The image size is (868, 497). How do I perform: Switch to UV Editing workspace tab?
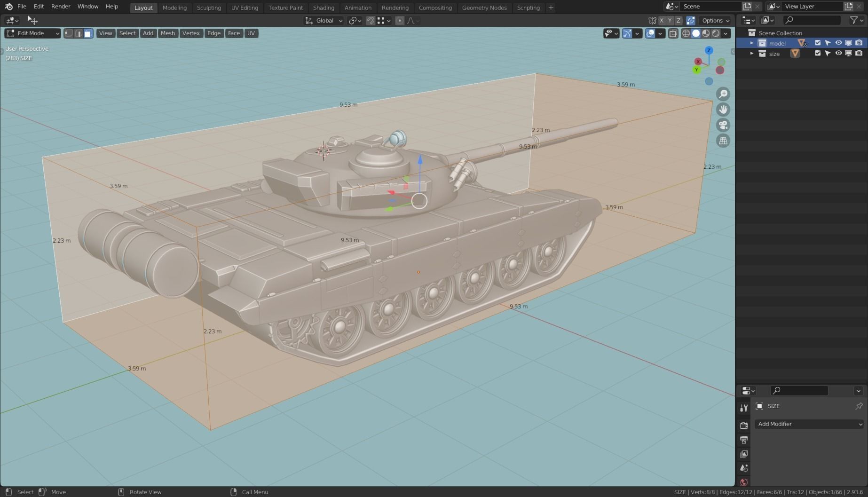pos(245,8)
